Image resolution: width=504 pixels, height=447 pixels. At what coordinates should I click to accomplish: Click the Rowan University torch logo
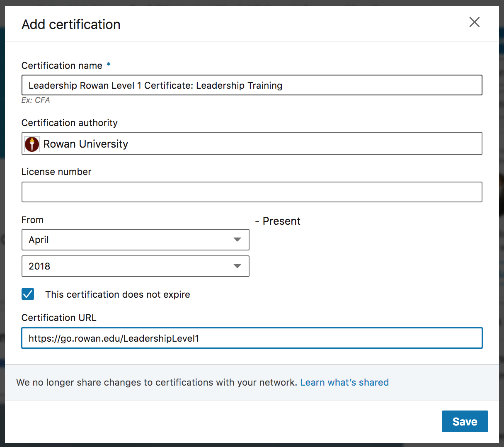(x=32, y=144)
